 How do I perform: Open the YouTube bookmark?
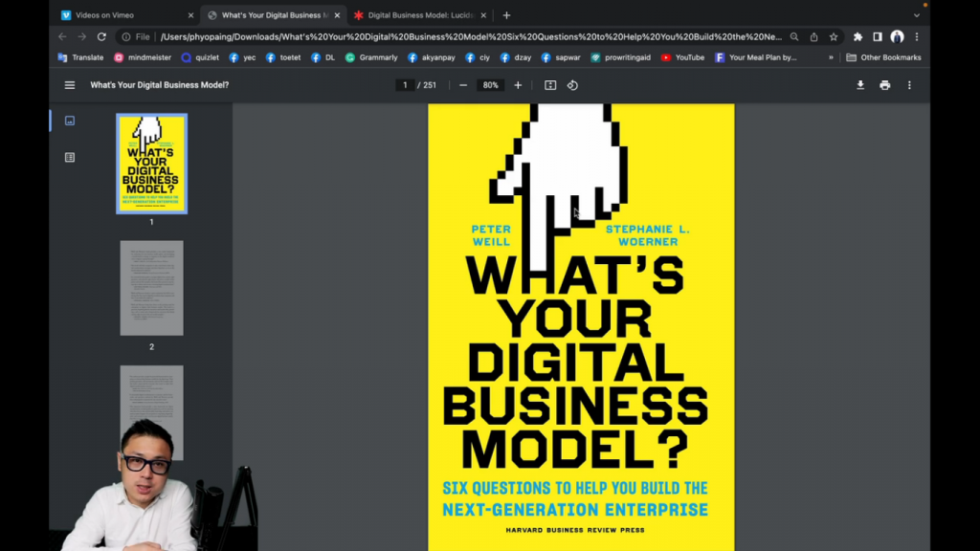[x=682, y=57]
